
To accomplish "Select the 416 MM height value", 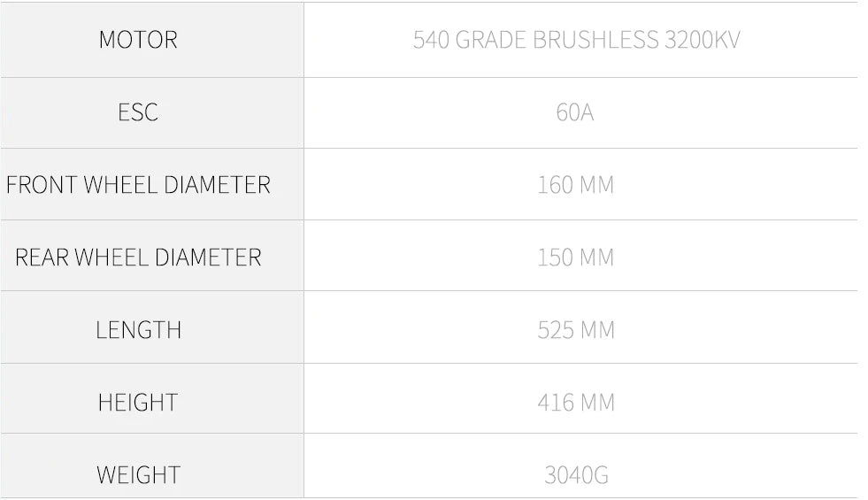I will point(575,403).
